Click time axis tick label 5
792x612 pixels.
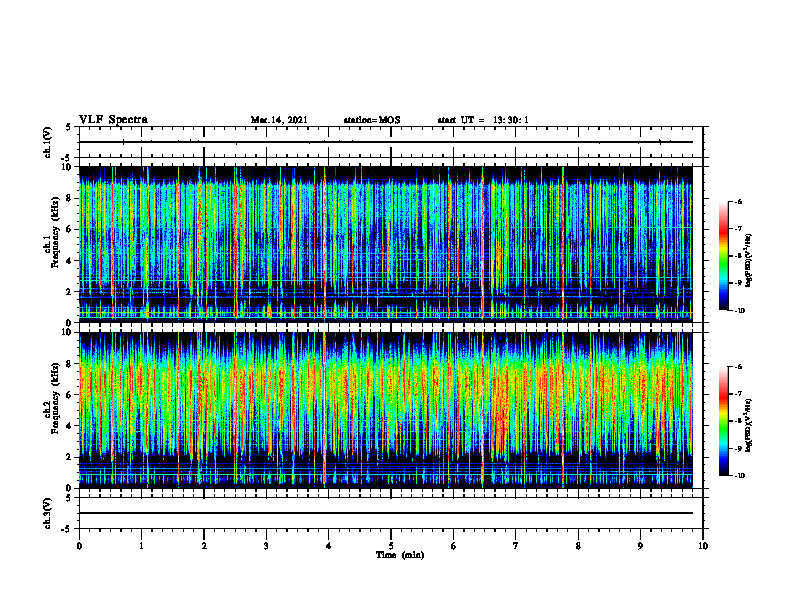tap(391, 546)
